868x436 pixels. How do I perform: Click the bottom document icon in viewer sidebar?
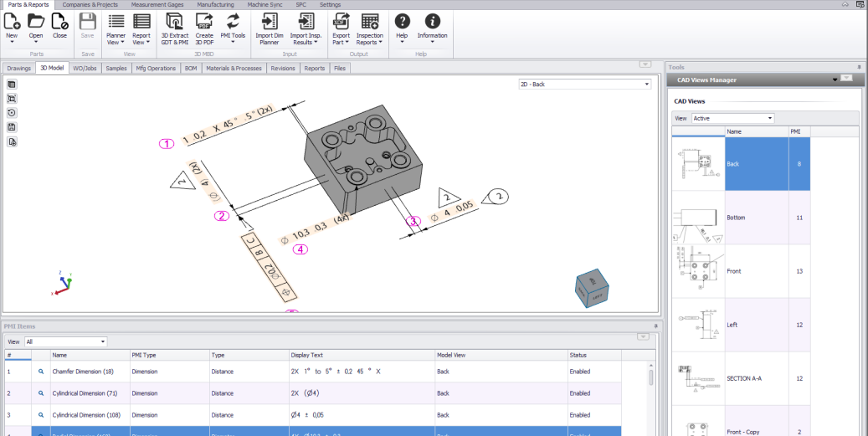pos(13,141)
